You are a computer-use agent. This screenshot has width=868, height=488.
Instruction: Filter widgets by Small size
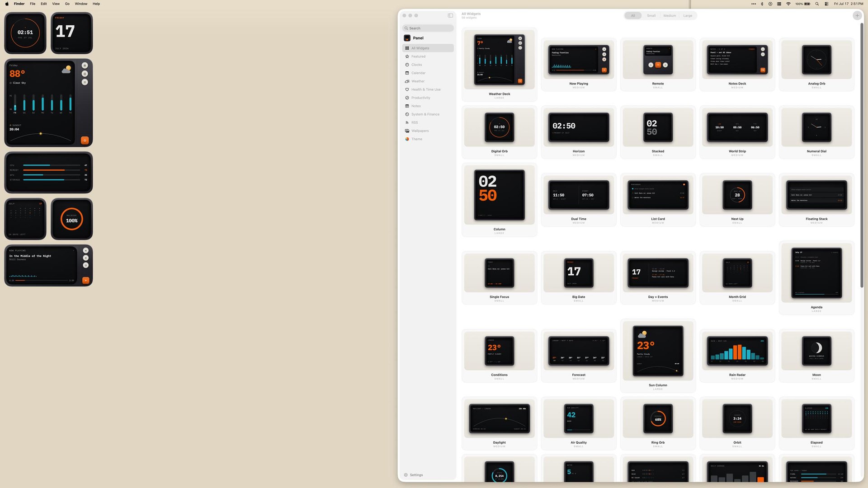pyautogui.click(x=651, y=15)
